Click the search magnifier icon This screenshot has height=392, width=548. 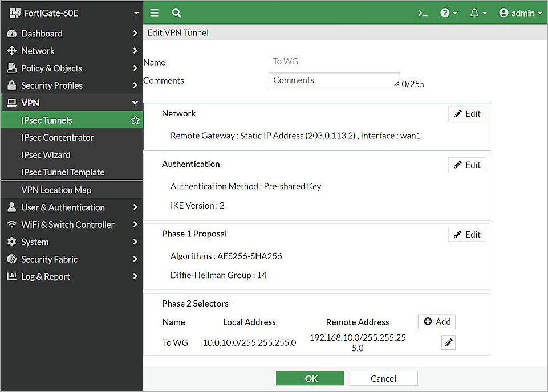pos(176,12)
